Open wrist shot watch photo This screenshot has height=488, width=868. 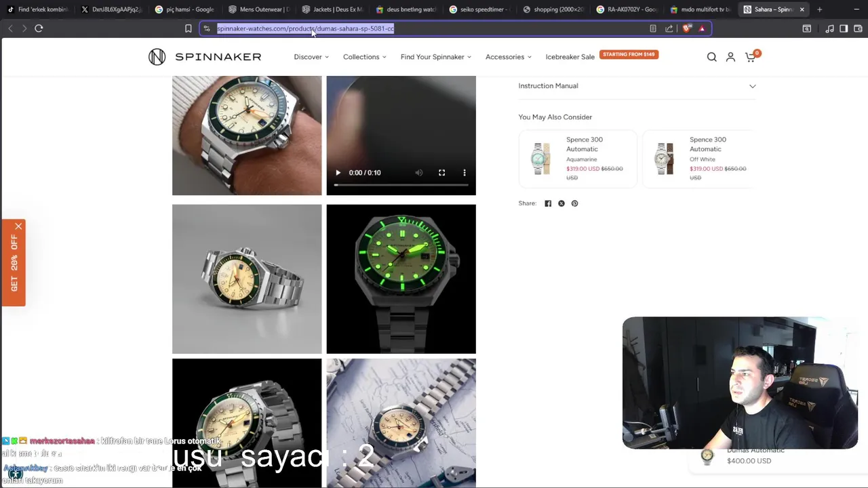247,136
